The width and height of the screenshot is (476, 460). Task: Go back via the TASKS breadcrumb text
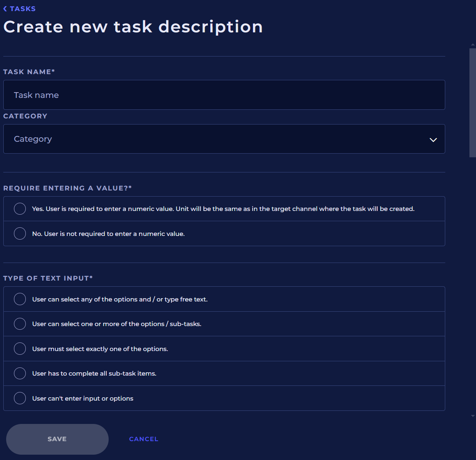pos(23,9)
